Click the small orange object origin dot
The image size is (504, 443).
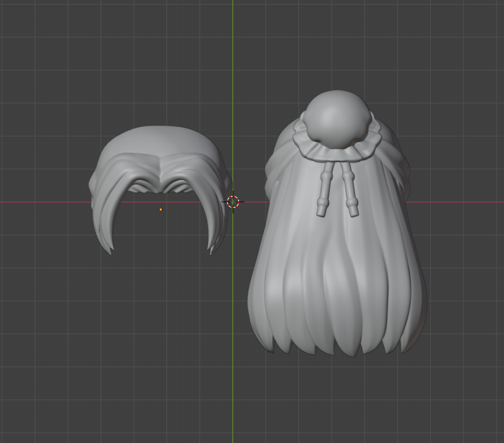coord(161,209)
